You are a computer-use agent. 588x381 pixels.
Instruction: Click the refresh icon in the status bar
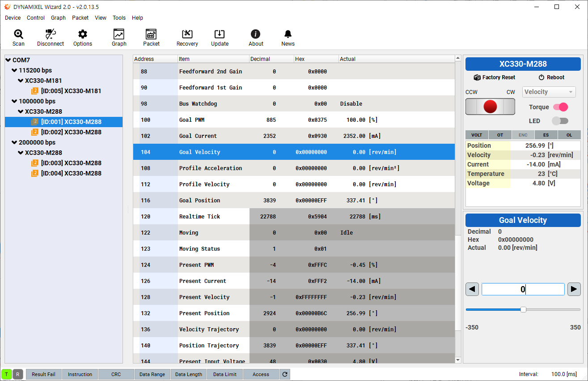285,374
